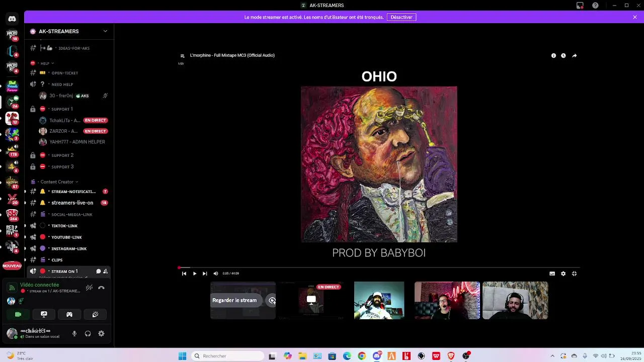Dismiss the streamer mode banner

[x=635, y=17]
